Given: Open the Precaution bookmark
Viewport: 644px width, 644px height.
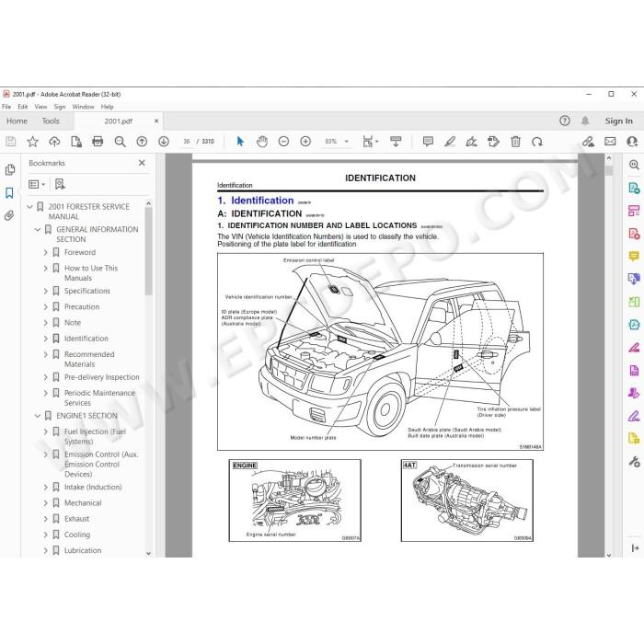Looking at the screenshot, I should (x=82, y=306).
